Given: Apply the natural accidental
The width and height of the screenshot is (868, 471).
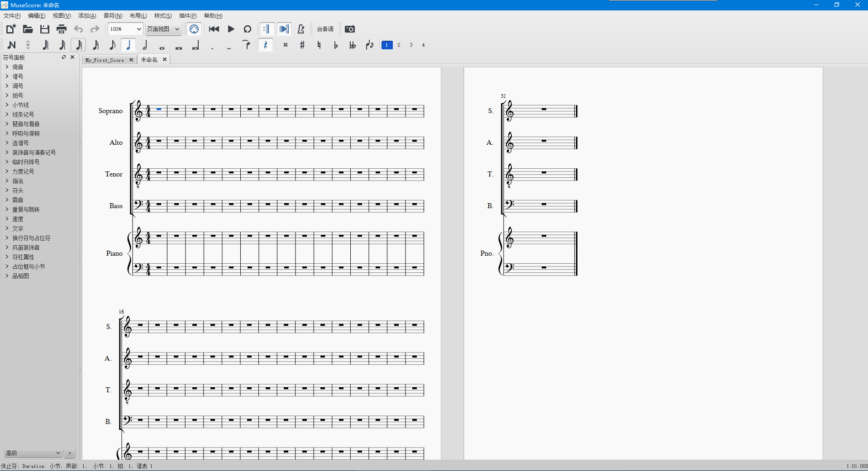Looking at the screenshot, I should tap(319, 45).
